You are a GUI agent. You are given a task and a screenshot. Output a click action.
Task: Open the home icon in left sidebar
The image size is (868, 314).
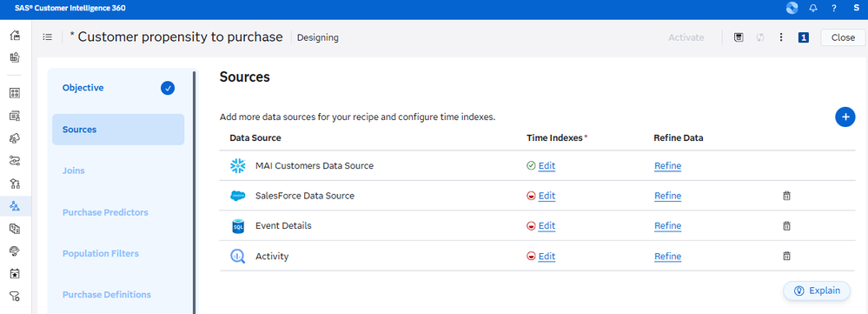coord(15,36)
